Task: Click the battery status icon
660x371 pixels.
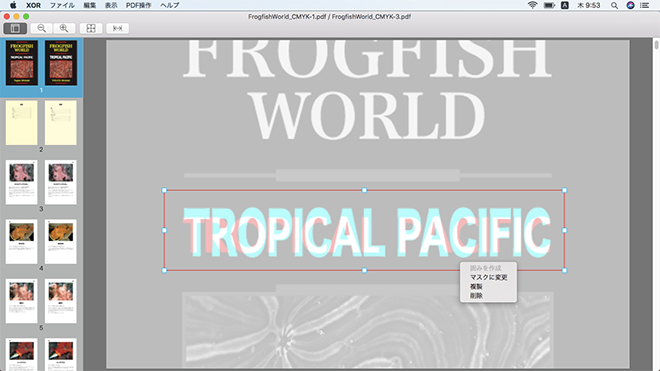Action: point(549,5)
